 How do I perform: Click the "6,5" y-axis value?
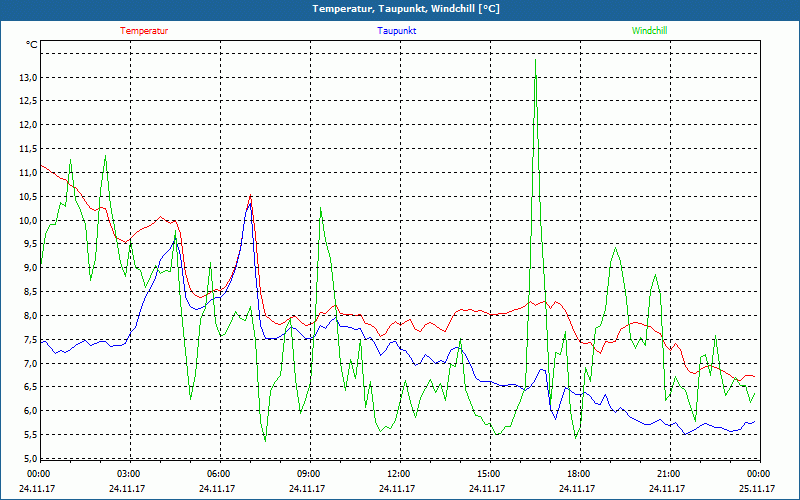click(x=31, y=387)
